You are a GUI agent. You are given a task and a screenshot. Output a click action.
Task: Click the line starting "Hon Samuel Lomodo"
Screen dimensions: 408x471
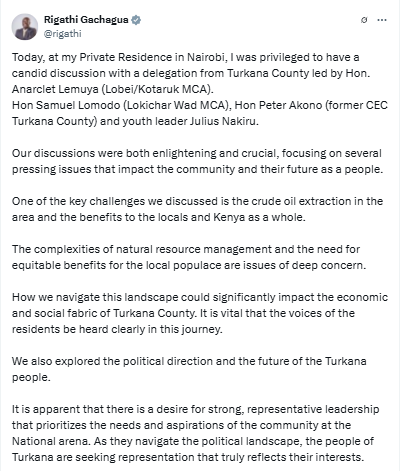[200, 105]
